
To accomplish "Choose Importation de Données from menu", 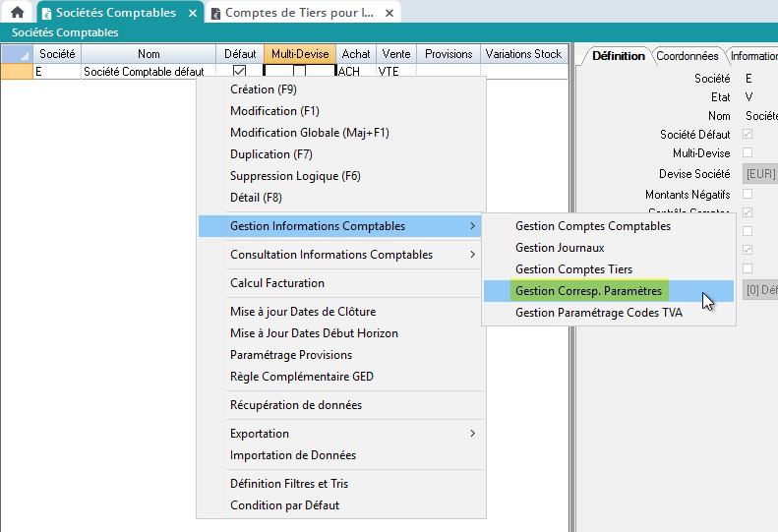I will pyautogui.click(x=292, y=455).
